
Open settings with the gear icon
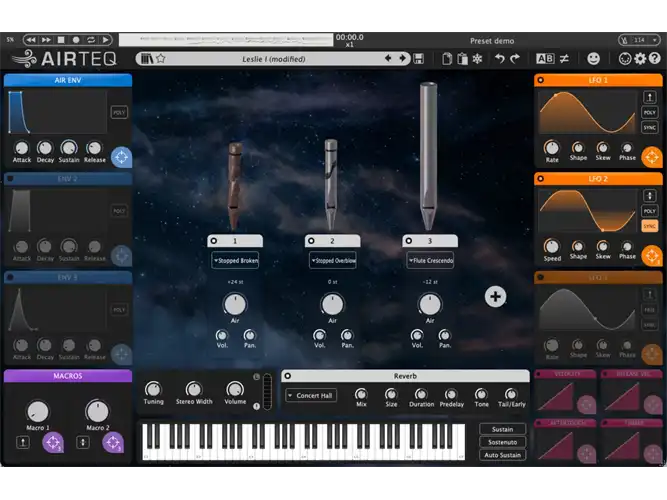(640, 59)
